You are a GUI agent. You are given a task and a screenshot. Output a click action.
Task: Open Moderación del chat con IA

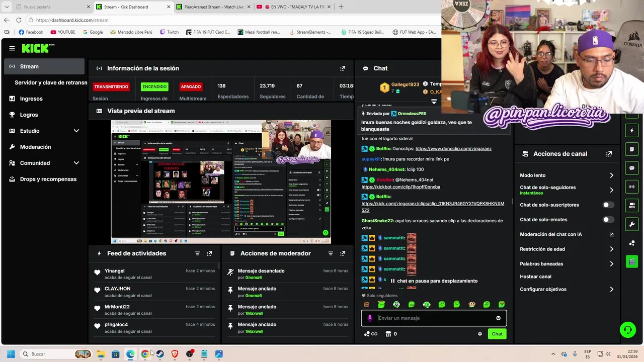(567, 234)
